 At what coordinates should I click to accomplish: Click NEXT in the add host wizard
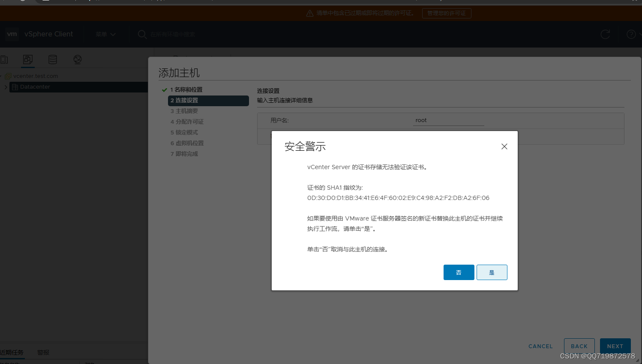(615, 346)
